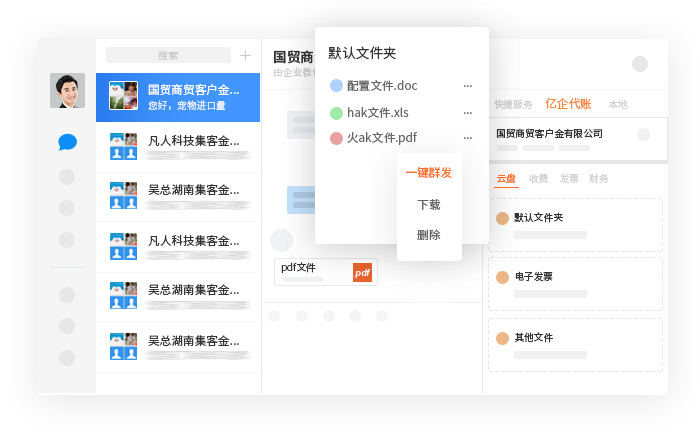Switch to 本地 tab

[x=618, y=104]
